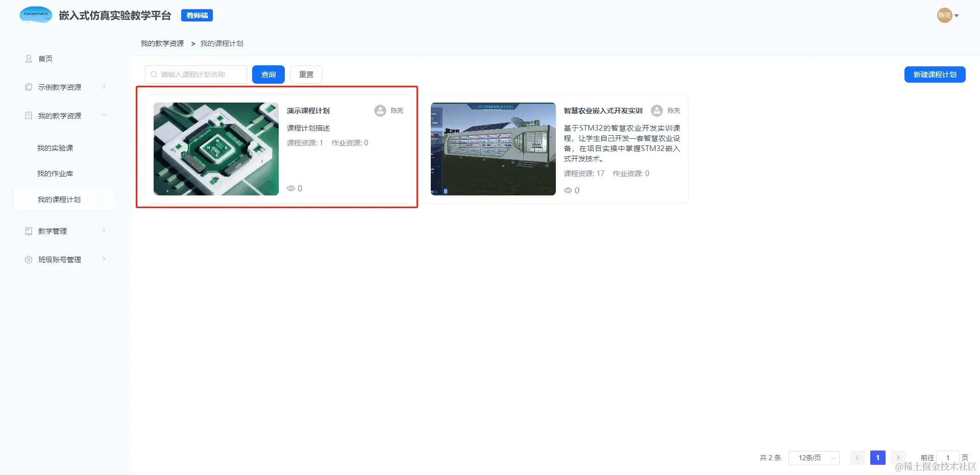Click the 新建课程计划 button
This screenshot has width=980, height=475.
935,74
